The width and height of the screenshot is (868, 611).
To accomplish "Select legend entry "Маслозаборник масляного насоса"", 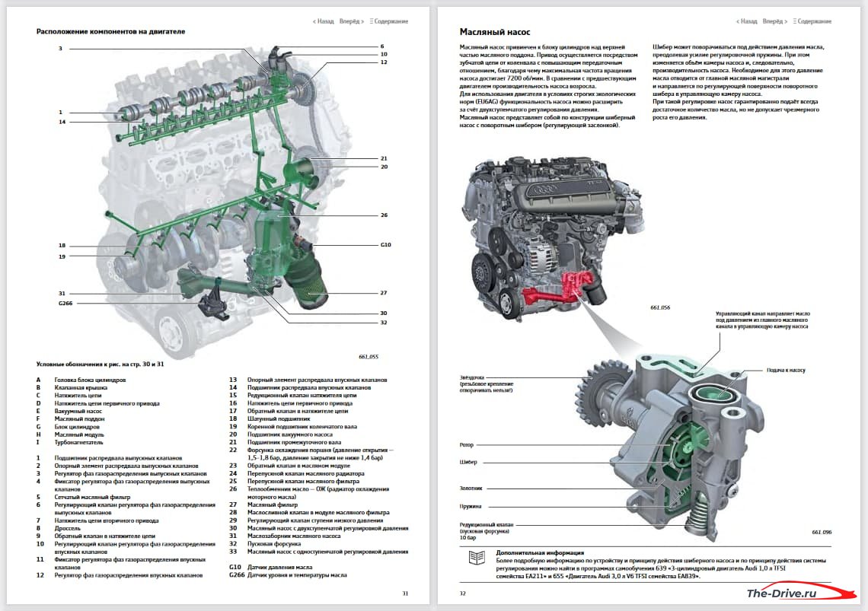I will click(x=293, y=536).
